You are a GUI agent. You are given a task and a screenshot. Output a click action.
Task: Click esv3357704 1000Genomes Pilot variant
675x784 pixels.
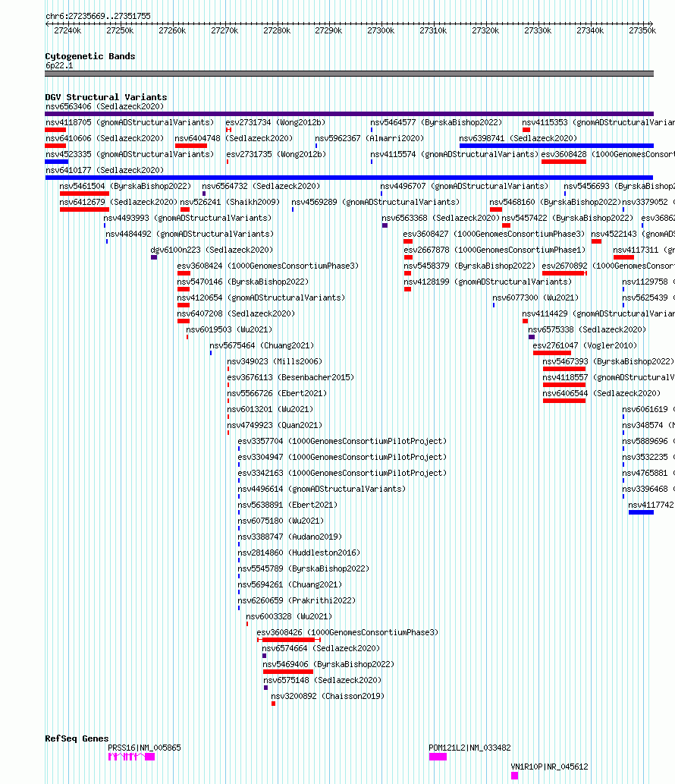click(342, 442)
